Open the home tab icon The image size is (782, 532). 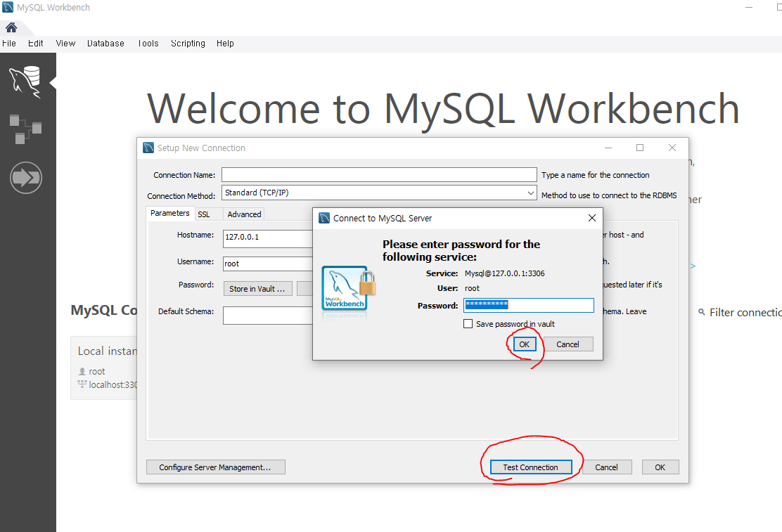[x=11, y=27]
